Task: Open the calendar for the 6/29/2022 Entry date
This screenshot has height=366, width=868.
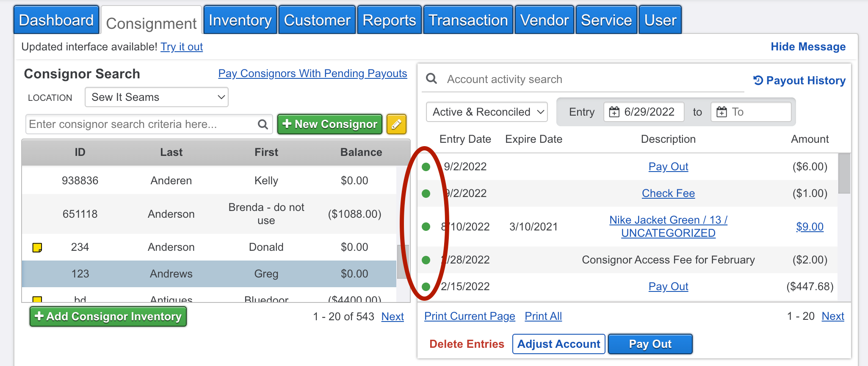Action: click(x=614, y=112)
